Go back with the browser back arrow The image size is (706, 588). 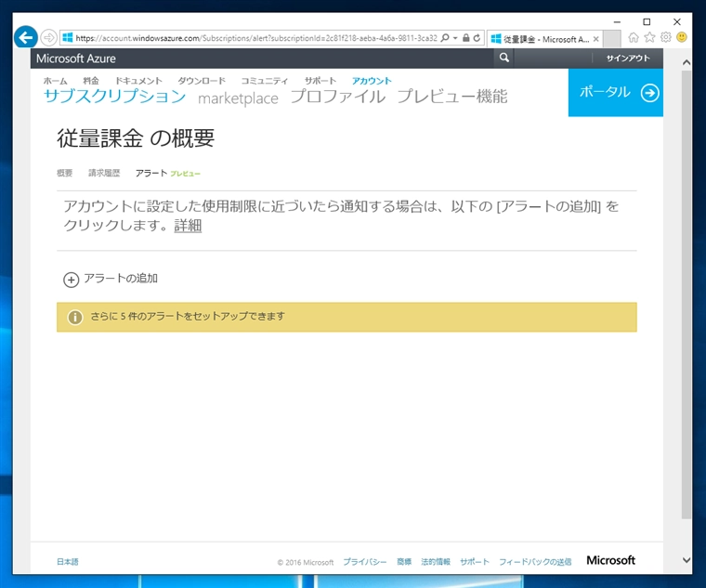point(26,38)
